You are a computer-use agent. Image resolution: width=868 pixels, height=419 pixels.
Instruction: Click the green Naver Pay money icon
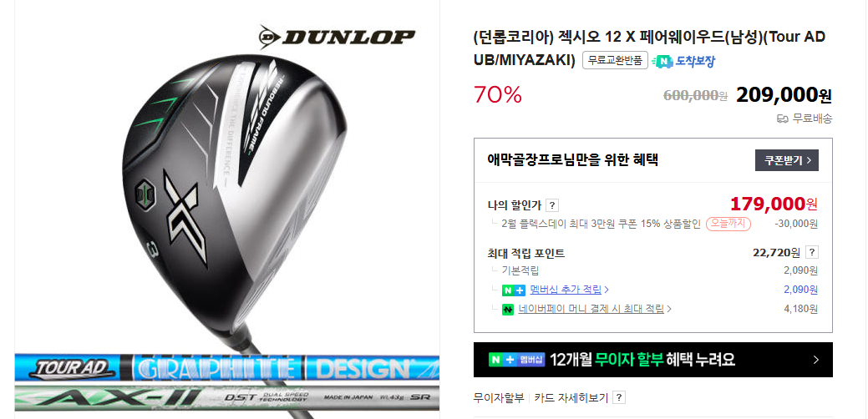click(508, 310)
